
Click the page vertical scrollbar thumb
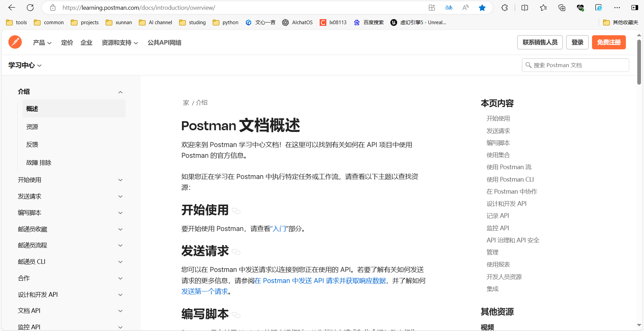coord(639,62)
